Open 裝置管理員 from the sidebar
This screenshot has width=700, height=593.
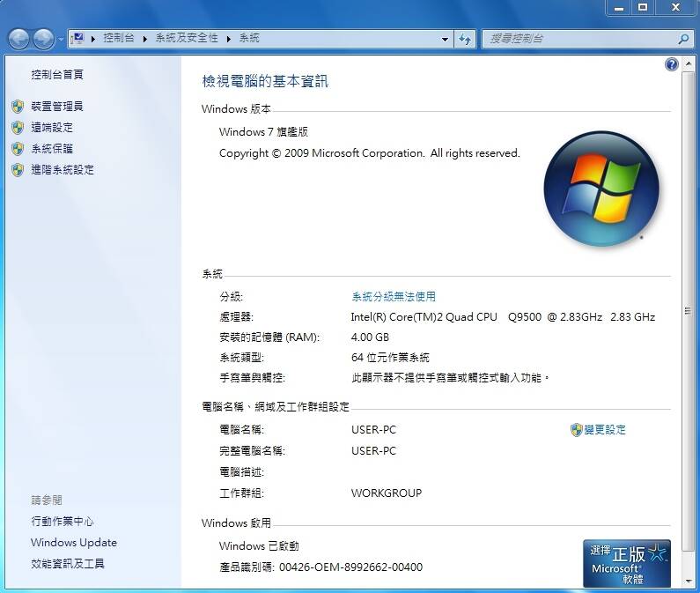point(57,107)
